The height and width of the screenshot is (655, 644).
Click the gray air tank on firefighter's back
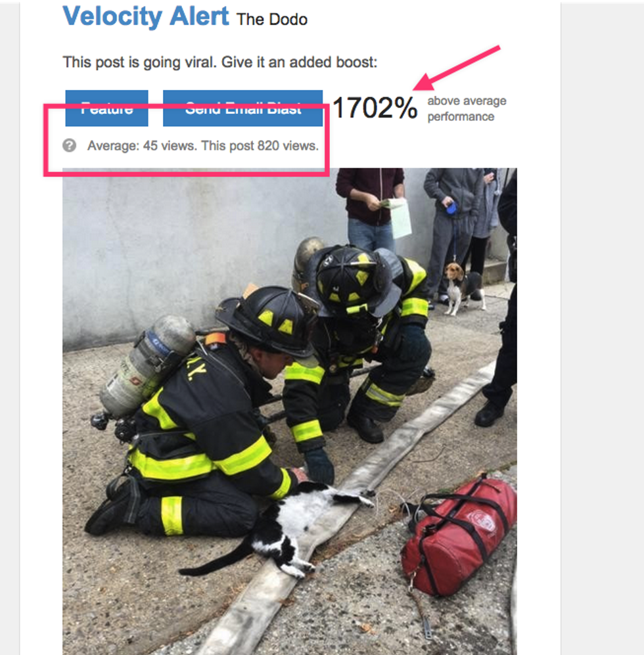(147, 367)
